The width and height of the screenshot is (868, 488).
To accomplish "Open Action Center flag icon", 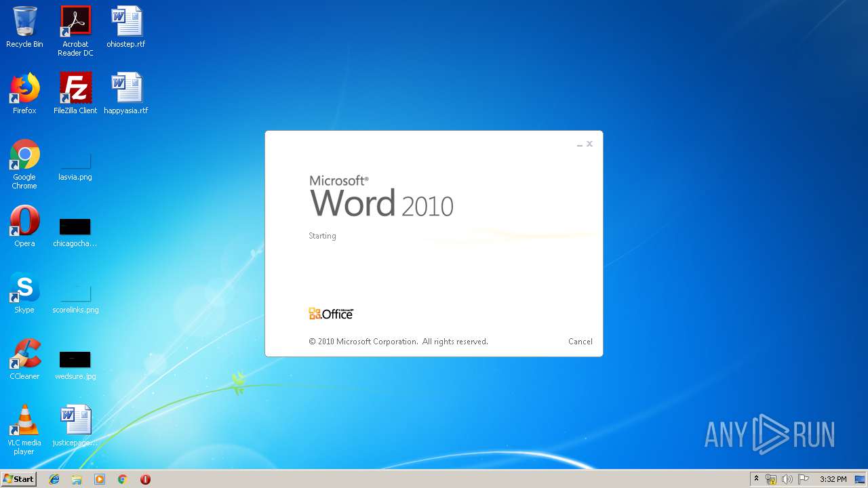I will [804, 479].
